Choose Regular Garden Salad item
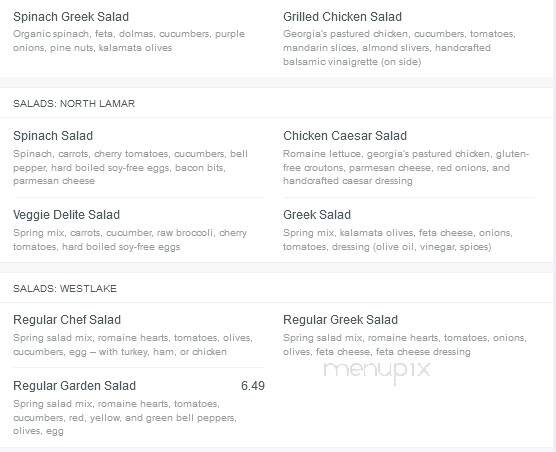This screenshot has width=556, height=452. 74,386
